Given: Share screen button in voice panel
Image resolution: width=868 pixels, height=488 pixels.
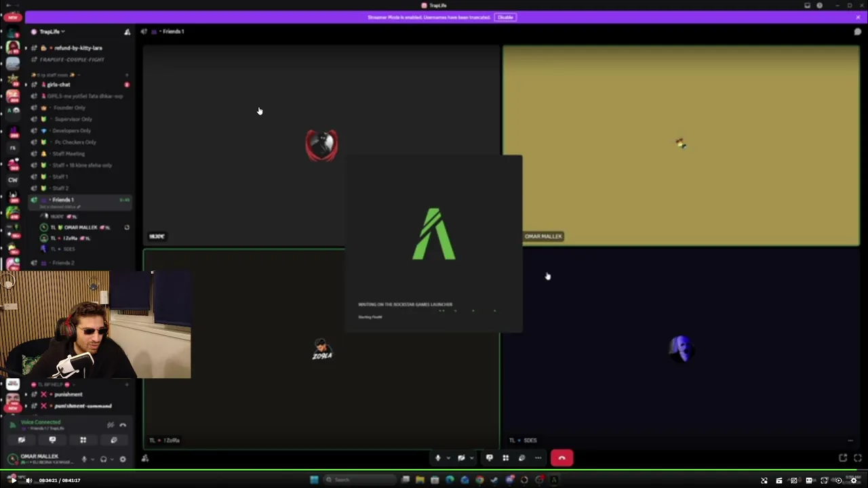Looking at the screenshot, I should 52,440.
